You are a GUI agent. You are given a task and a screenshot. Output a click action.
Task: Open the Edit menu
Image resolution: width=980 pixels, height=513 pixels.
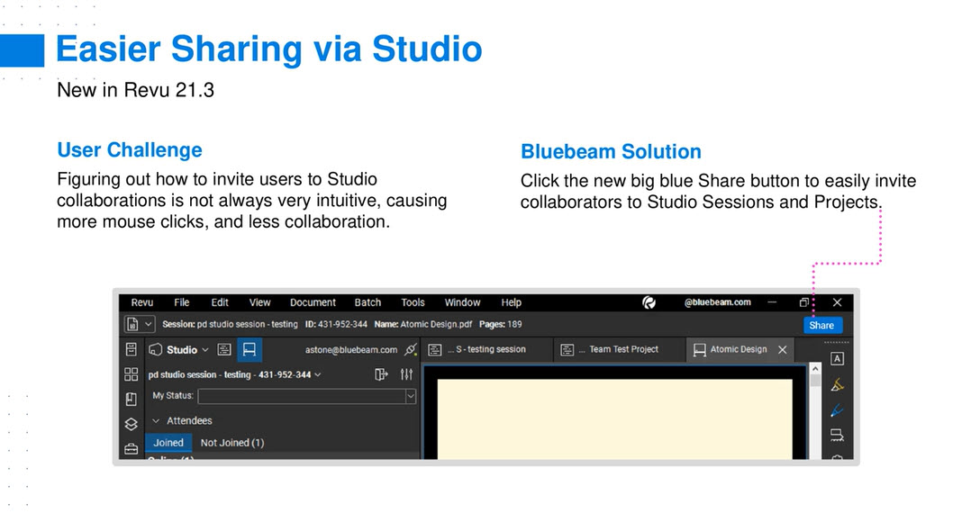click(x=220, y=302)
